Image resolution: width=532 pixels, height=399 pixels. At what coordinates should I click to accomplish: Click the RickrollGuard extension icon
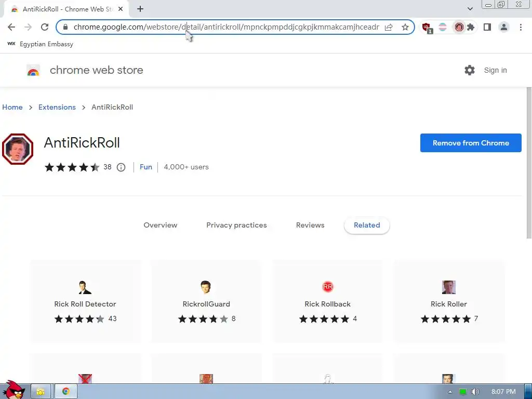[206, 287]
